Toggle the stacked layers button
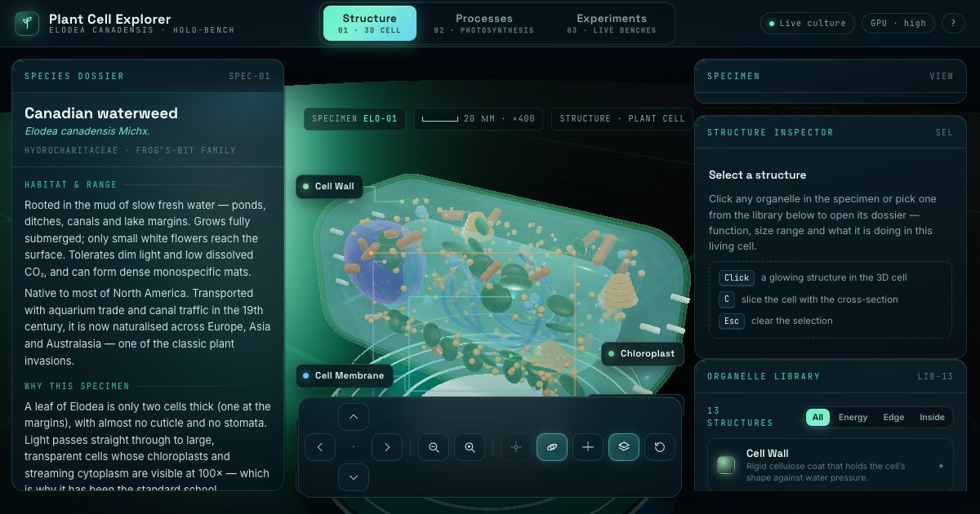The height and width of the screenshot is (514, 980). tap(624, 447)
